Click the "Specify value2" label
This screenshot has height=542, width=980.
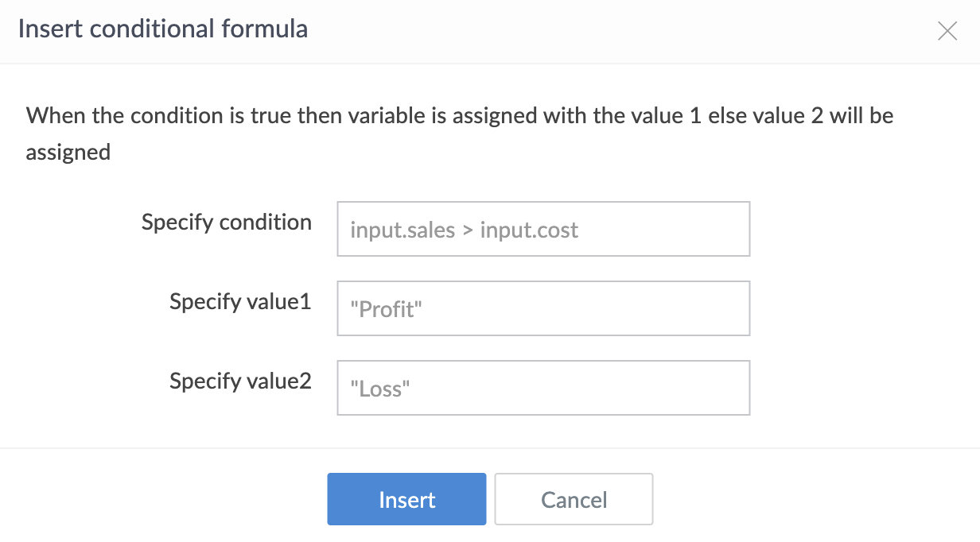240,381
